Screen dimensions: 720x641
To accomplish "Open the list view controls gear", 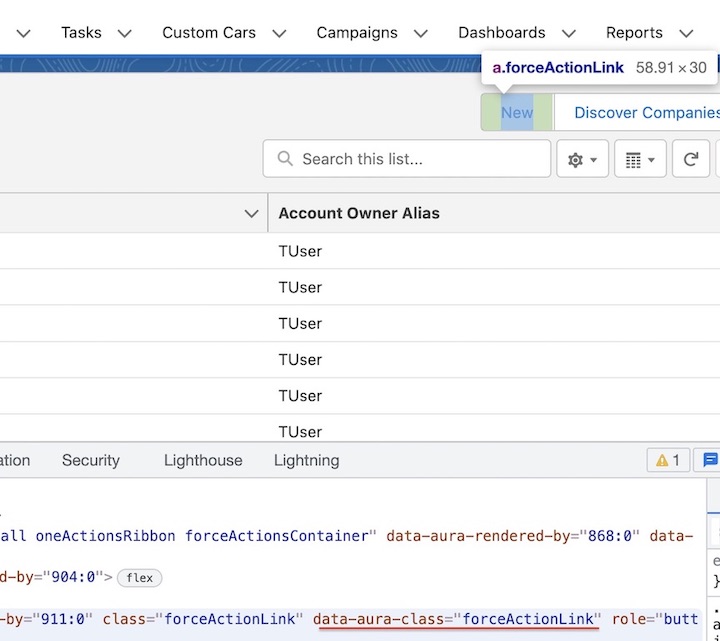I will tap(582, 159).
